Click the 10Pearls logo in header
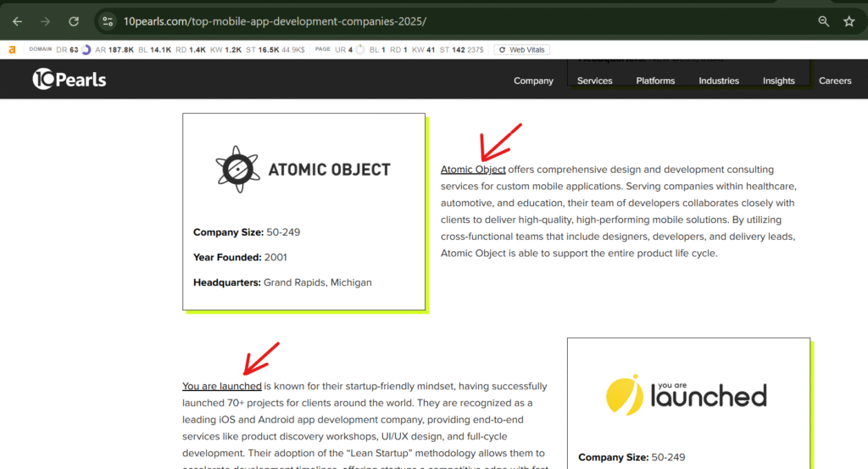The image size is (868, 469). coord(70,80)
